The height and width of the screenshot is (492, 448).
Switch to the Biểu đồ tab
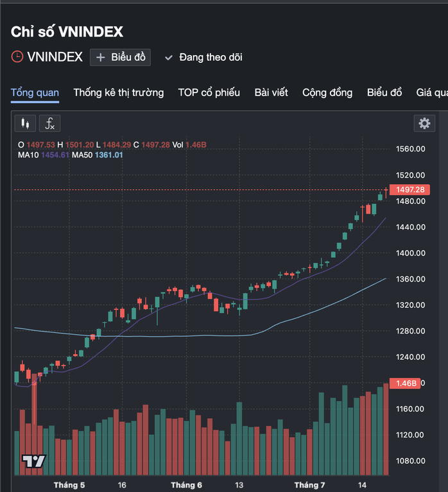click(x=384, y=92)
